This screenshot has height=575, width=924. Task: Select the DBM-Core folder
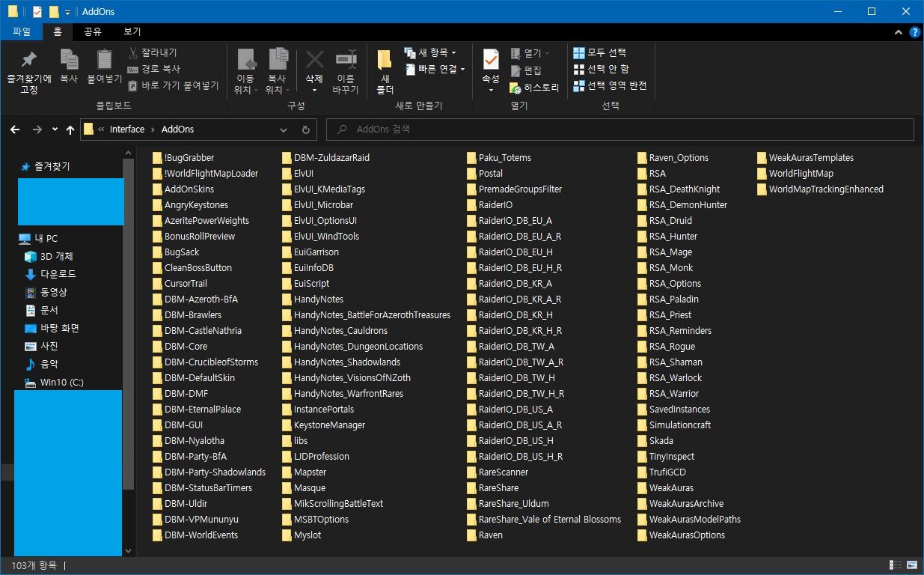(x=180, y=346)
